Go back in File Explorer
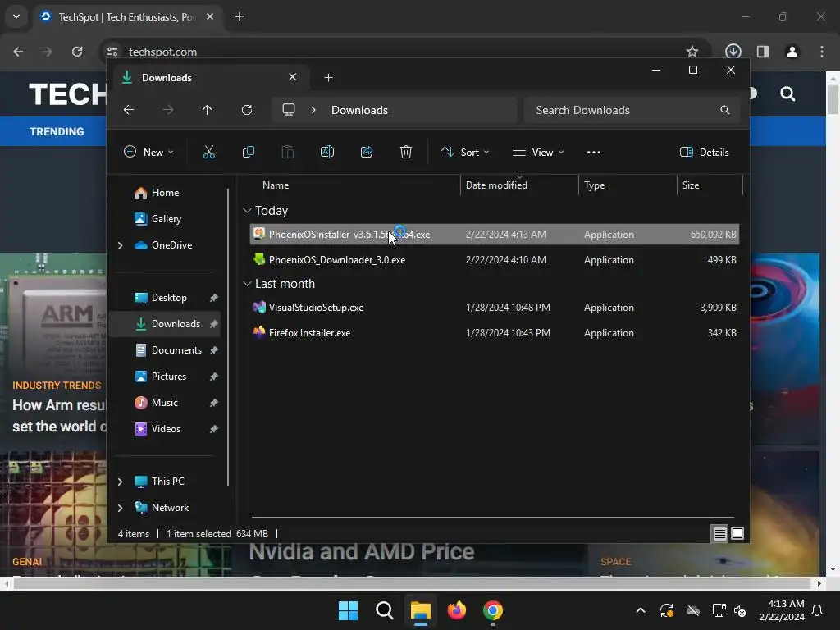 [129, 110]
